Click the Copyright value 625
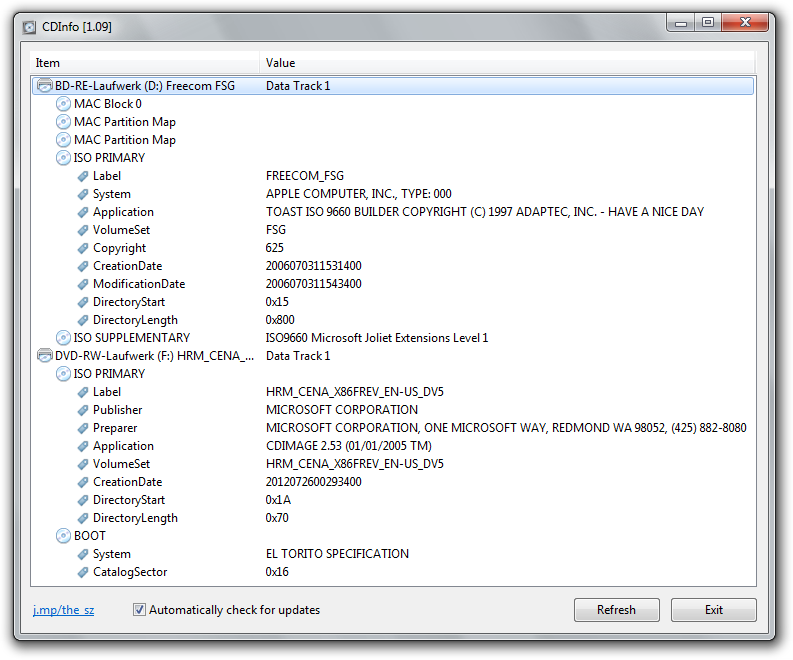Image resolution: width=793 pixels, height=660 pixels. 275,248
